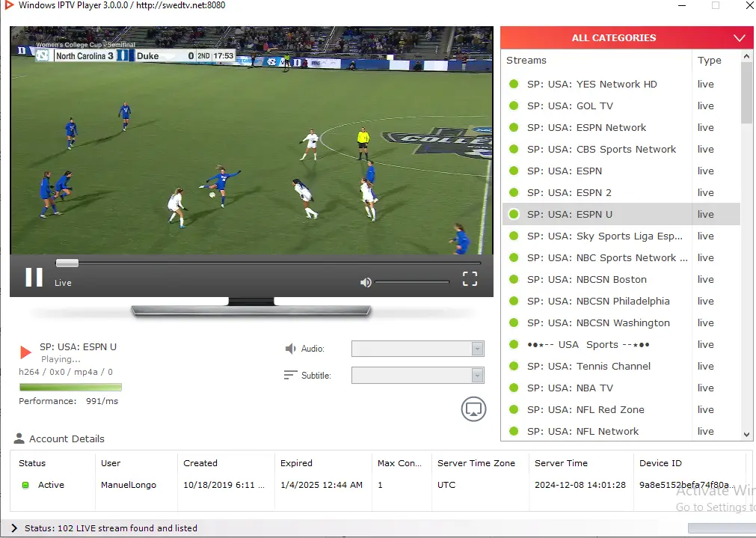
Task: Select the SP: USA: ESPN stream
Action: (621, 171)
